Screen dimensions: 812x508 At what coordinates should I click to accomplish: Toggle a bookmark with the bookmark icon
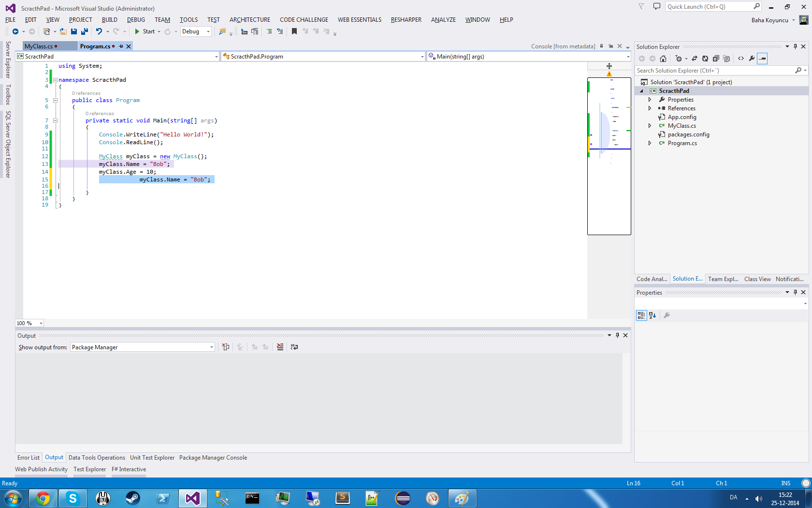[x=294, y=31]
